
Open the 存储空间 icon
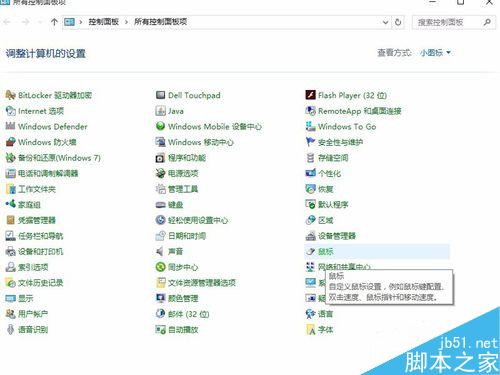click(x=310, y=158)
